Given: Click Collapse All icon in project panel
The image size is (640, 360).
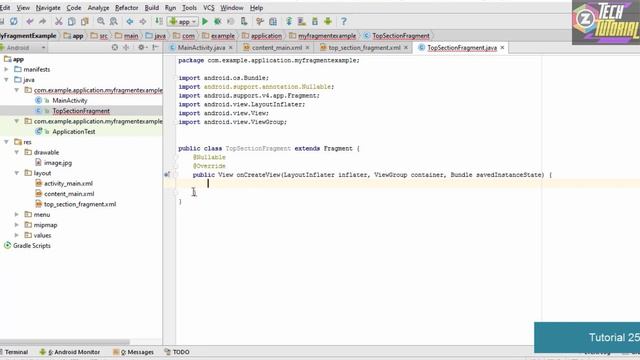Looking at the screenshot, I should click(126, 48).
